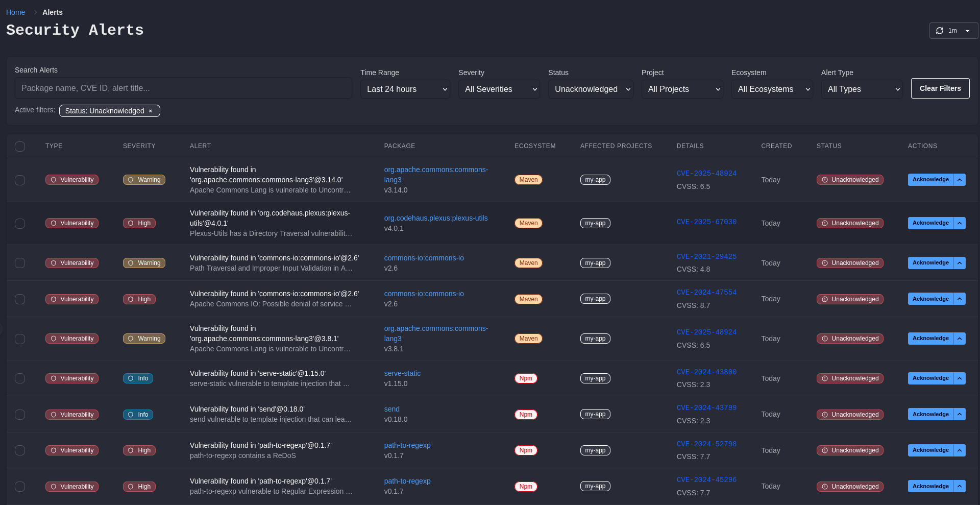Open the Time Range dropdown

[x=405, y=89]
